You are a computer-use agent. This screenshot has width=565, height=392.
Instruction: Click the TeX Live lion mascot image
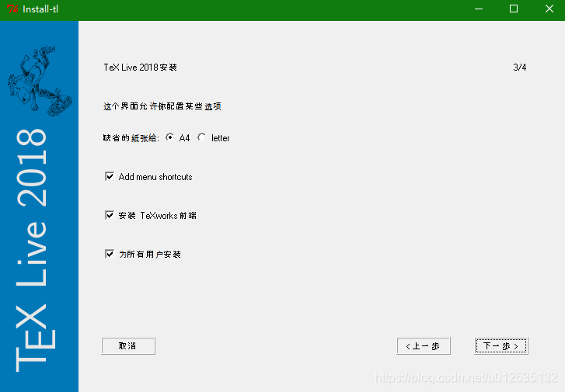pos(39,81)
